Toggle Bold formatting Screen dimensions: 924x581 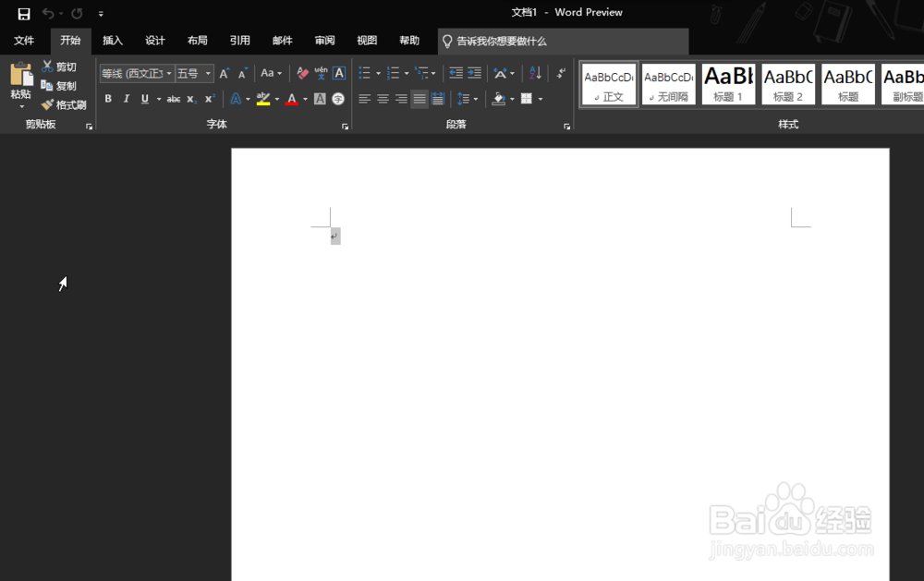tap(108, 99)
